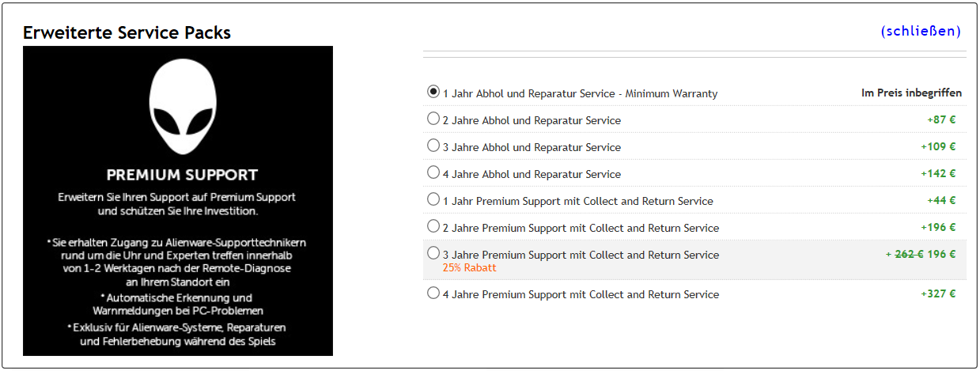This screenshot has height=371, width=980.
Task: Choose 1 Jahr Premium Support radio button
Action: point(433,199)
